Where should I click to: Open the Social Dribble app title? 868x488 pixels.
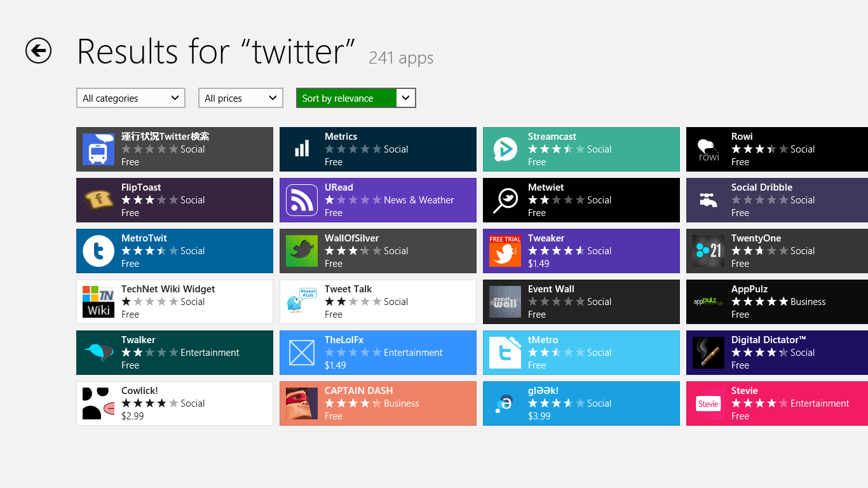point(762,187)
